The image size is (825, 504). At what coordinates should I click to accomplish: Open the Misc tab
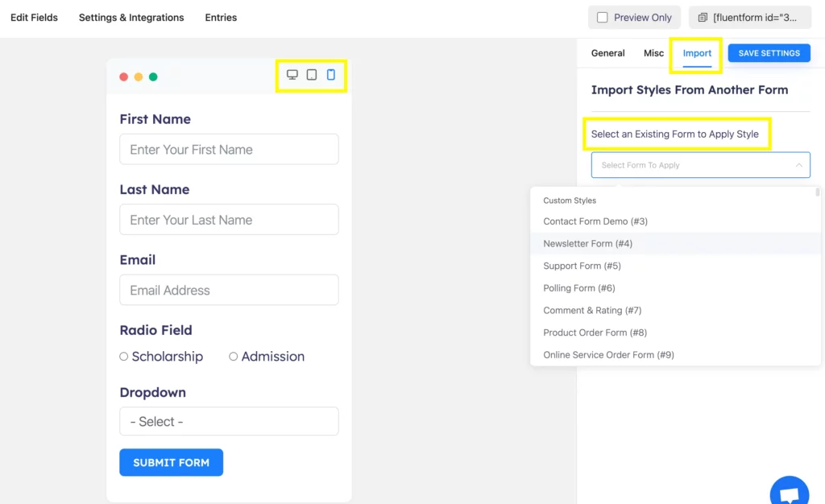pyautogui.click(x=653, y=53)
